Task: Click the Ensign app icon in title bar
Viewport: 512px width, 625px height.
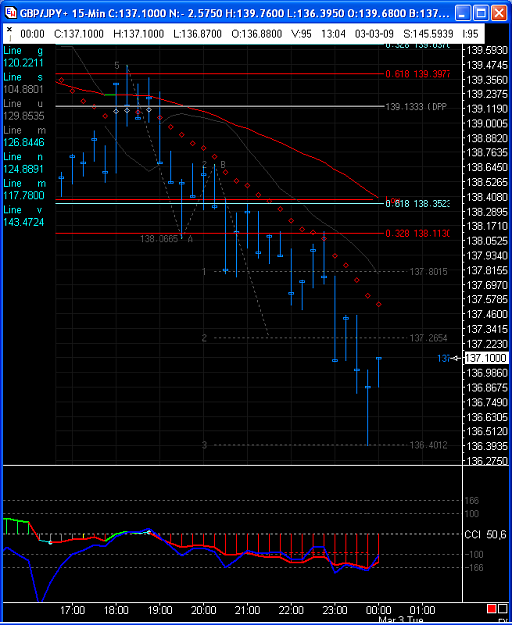Action: click(11, 13)
